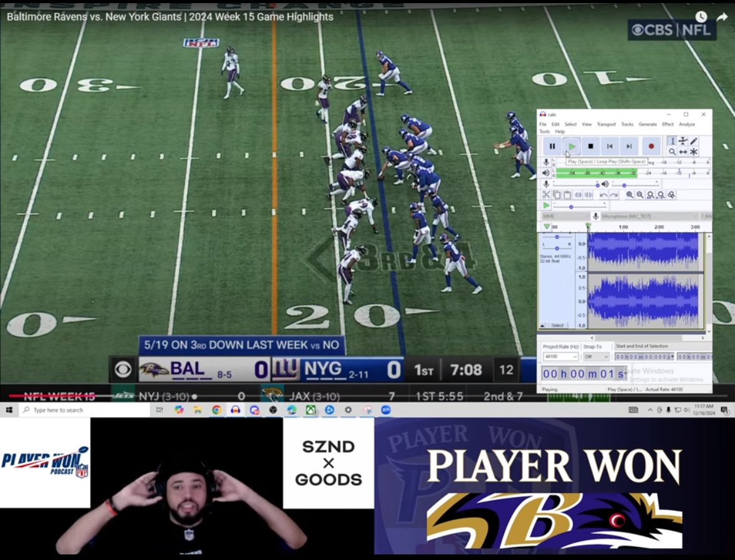The height and width of the screenshot is (560, 735).
Task: Click the YouTube Watch later clock icon
Action: 701,17
